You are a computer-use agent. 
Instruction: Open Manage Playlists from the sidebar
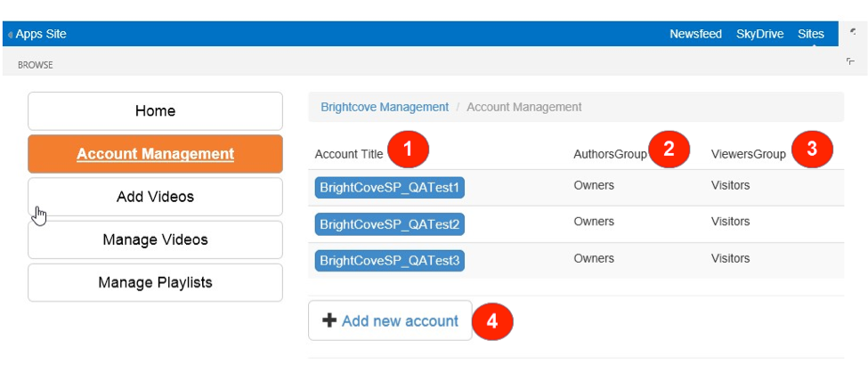155,282
